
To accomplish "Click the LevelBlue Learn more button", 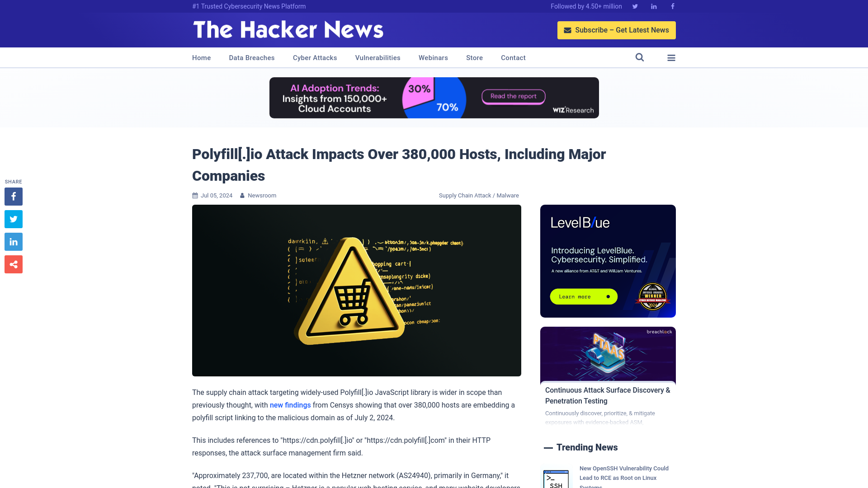I will coord(583,297).
